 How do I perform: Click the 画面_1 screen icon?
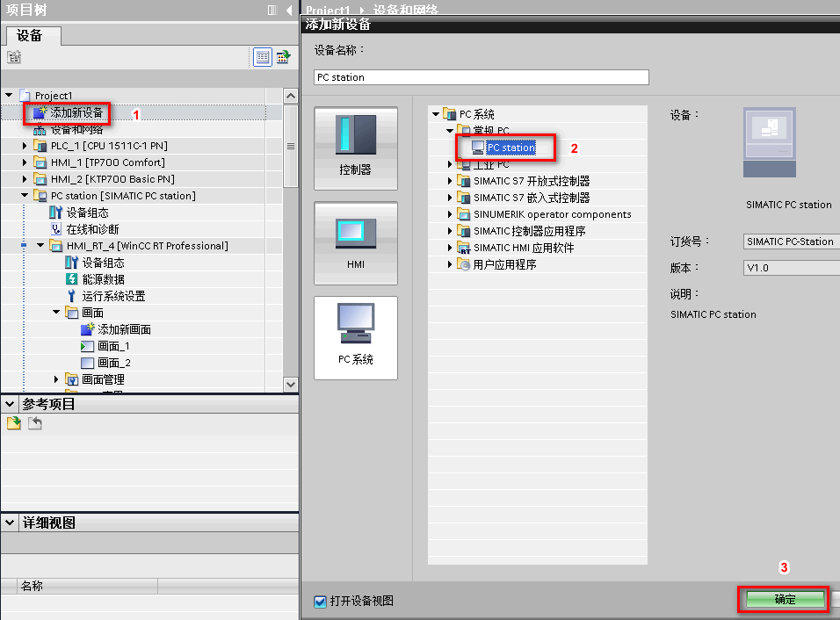point(87,346)
